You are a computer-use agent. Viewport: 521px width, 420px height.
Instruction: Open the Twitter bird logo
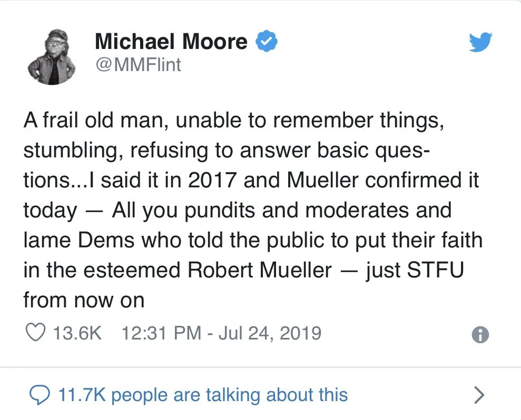[x=480, y=42]
